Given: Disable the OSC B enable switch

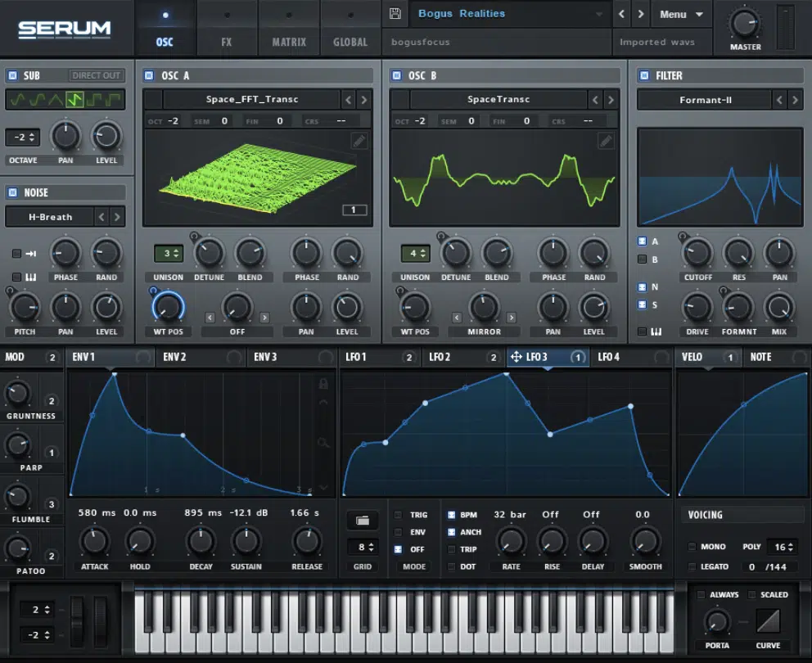Looking at the screenshot, I should 397,75.
